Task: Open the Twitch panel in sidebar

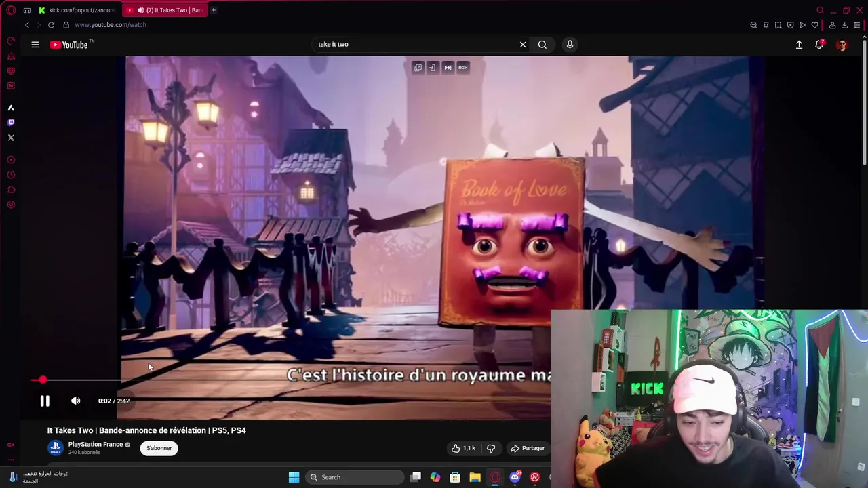Action: [x=11, y=123]
